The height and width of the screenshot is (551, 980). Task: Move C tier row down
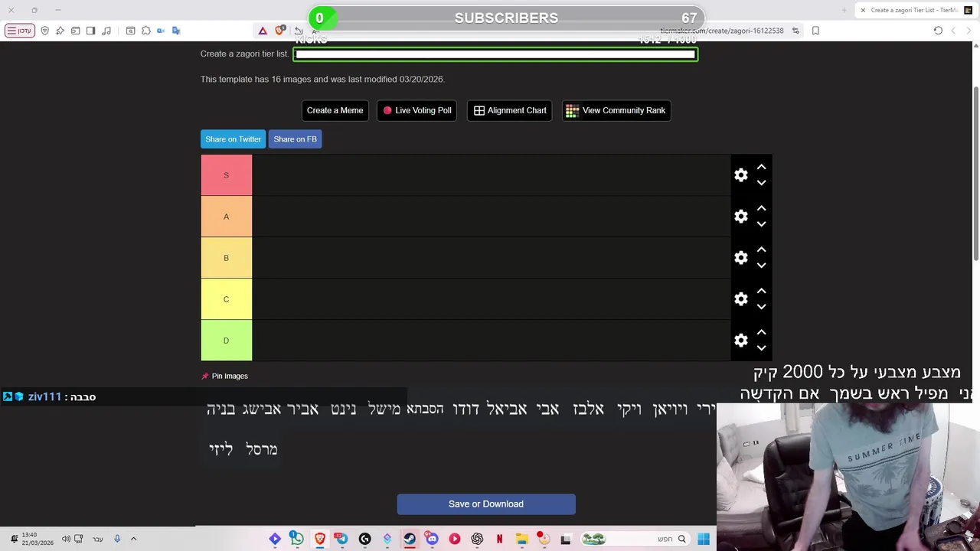(x=761, y=307)
